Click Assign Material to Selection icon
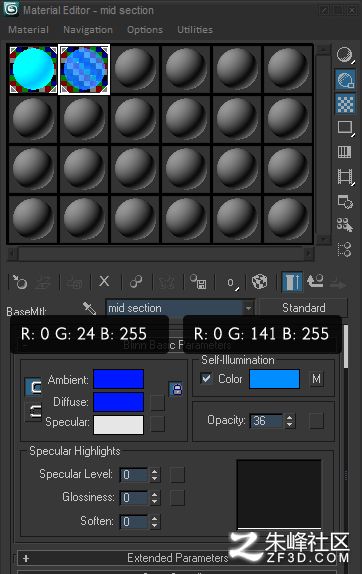Viewport: 362px width, 574px height. (x=74, y=282)
